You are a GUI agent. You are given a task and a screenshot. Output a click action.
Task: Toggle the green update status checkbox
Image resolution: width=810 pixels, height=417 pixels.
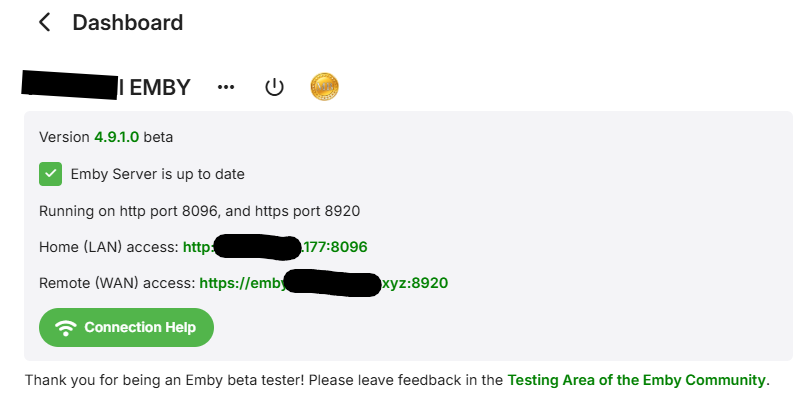(50, 174)
